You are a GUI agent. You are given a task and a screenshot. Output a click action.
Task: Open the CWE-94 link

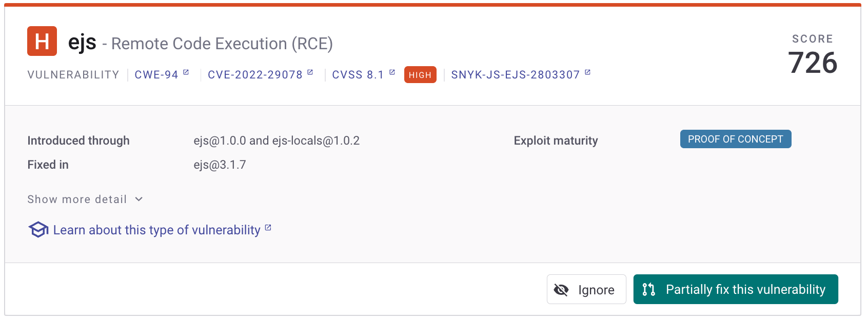[x=156, y=75]
